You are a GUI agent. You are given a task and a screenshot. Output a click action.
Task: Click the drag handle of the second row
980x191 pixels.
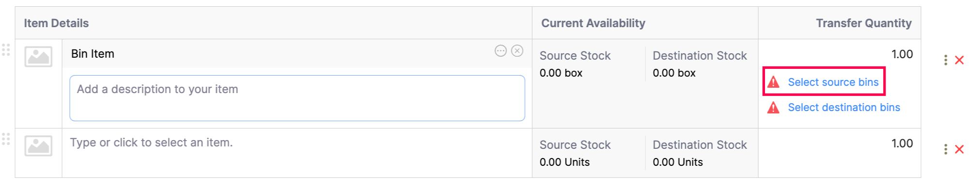(6, 139)
